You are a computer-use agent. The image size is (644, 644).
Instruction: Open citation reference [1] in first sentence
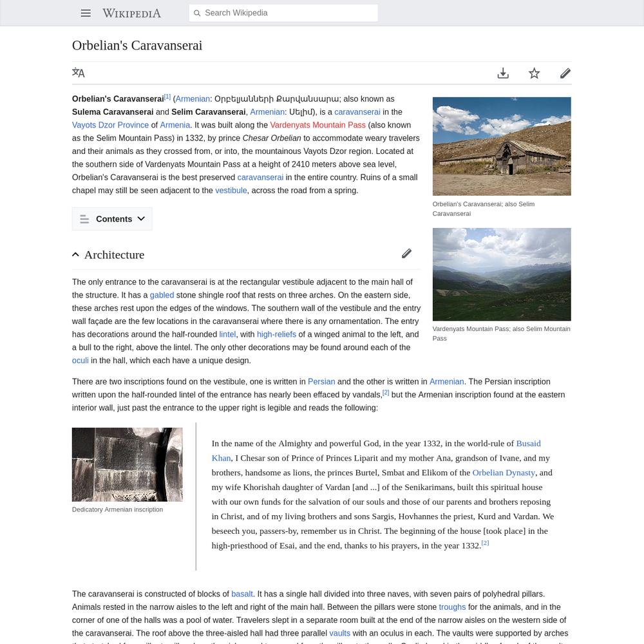tap(167, 97)
